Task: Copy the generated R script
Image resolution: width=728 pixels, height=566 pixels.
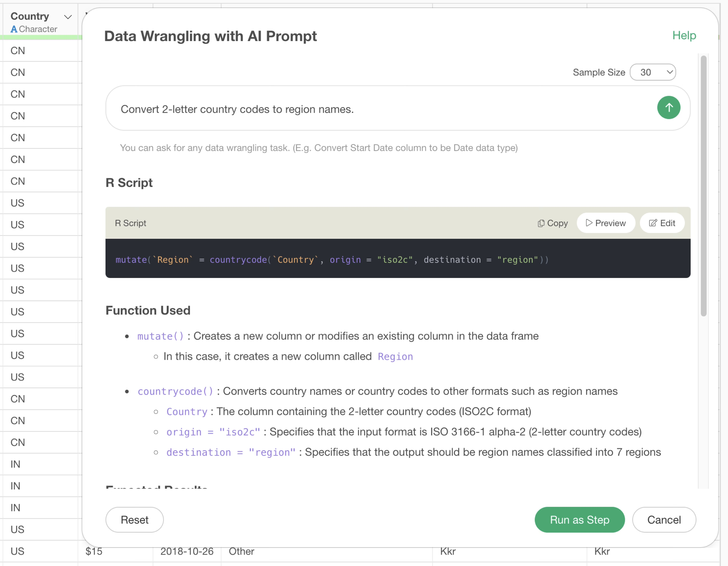Action: 552,223
